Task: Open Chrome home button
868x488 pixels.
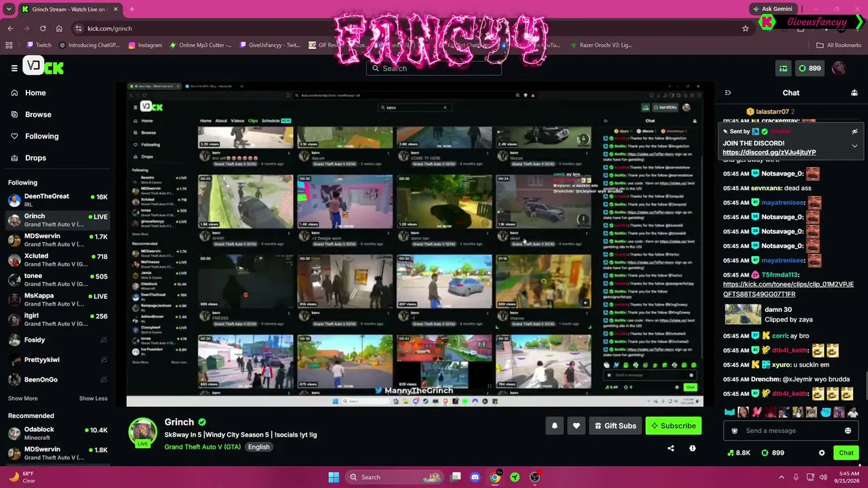Action: 59,28
